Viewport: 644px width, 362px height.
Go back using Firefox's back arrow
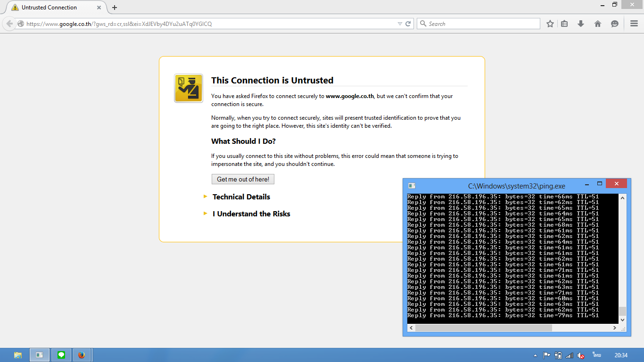pyautogui.click(x=9, y=24)
